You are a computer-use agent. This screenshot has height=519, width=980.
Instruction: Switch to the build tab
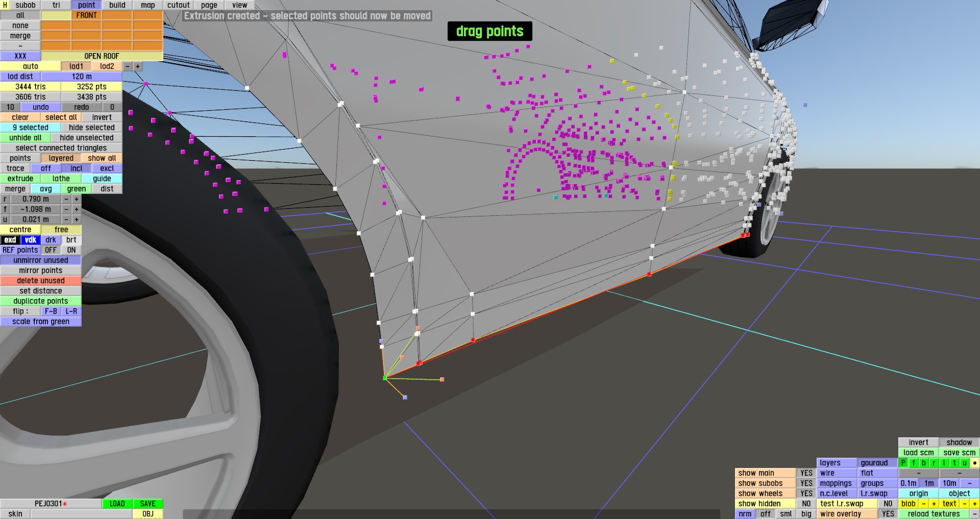click(117, 5)
